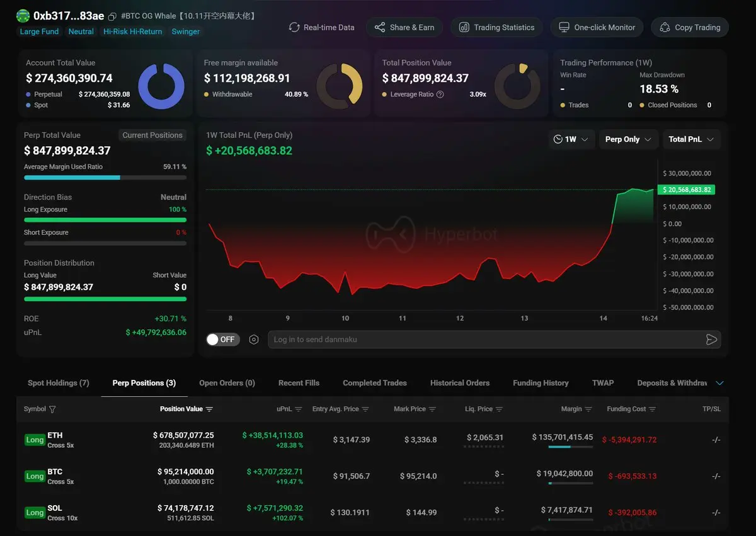Open the Perp Only dropdown
This screenshot has height=536, width=756.
pyautogui.click(x=629, y=139)
